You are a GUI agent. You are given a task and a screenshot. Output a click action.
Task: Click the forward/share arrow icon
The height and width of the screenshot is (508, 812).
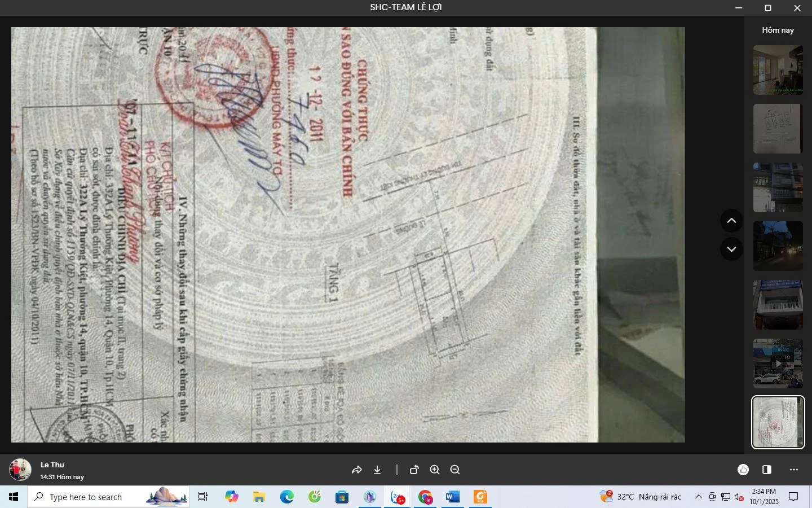(356, 470)
